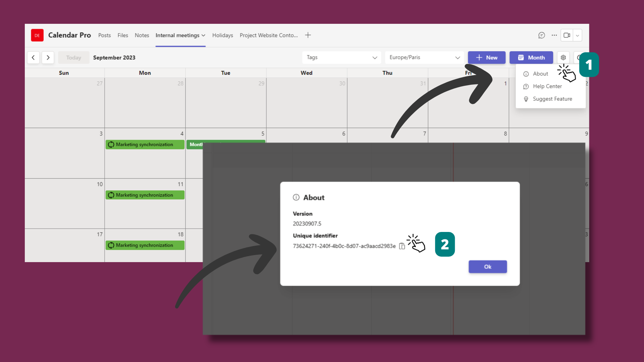Select day 6 in the calendar
644x362 pixels.
[343, 134]
